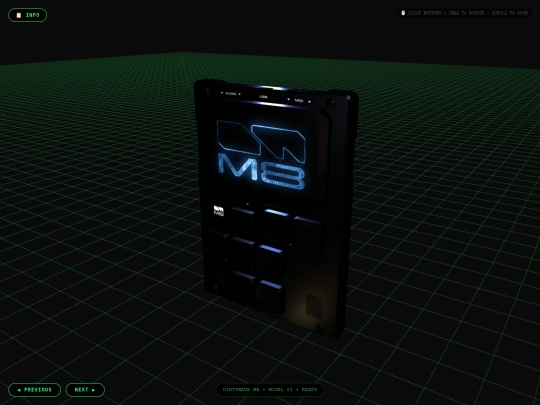This screenshot has width=540, height=405.
Task: Click the AUDIO port label on device top
Action: pos(231,94)
